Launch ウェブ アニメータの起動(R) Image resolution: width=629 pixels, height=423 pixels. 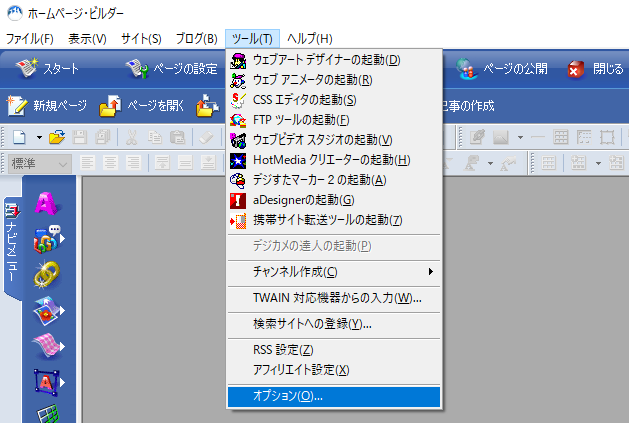[x=334, y=80]
